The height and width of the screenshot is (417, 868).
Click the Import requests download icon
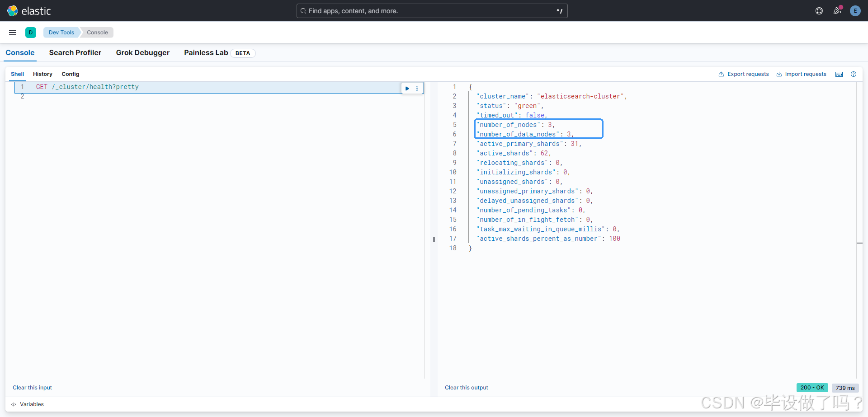coord(779,74)
